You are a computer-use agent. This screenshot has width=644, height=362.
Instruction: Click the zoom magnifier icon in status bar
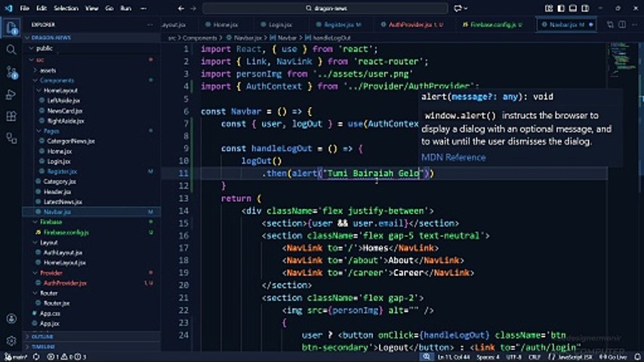tap(427, 357)
